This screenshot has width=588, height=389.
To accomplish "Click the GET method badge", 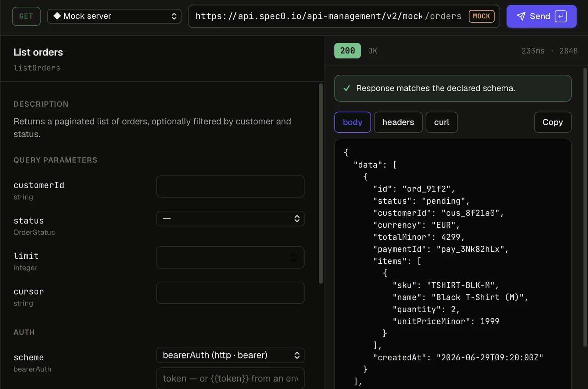I will [x=26, y=16].
